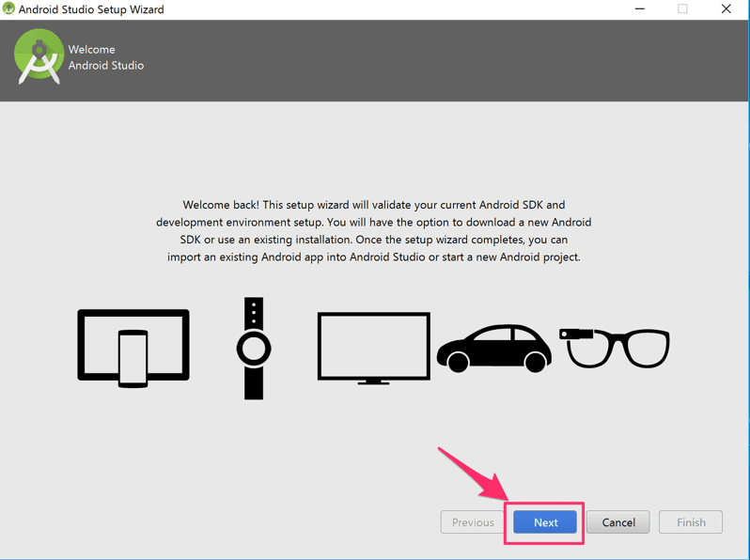Image resolution: width=750 pixels, height=560 pixels.
Task: Click the Cancel button
Action: (x=618, y=522)
